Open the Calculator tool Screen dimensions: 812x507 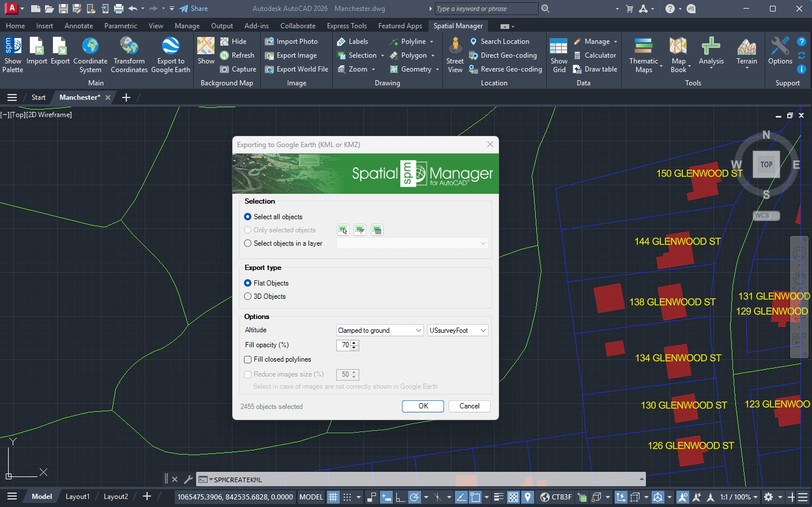click(595, 55)
